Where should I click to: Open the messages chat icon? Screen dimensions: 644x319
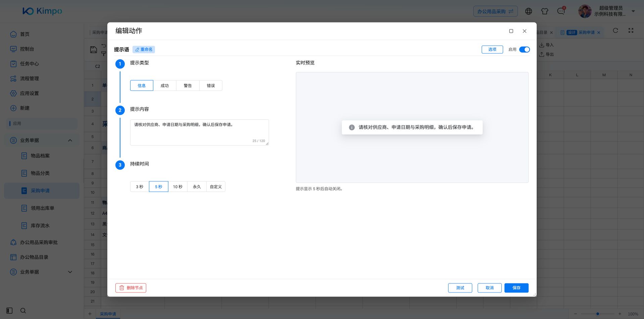point(561,11)
